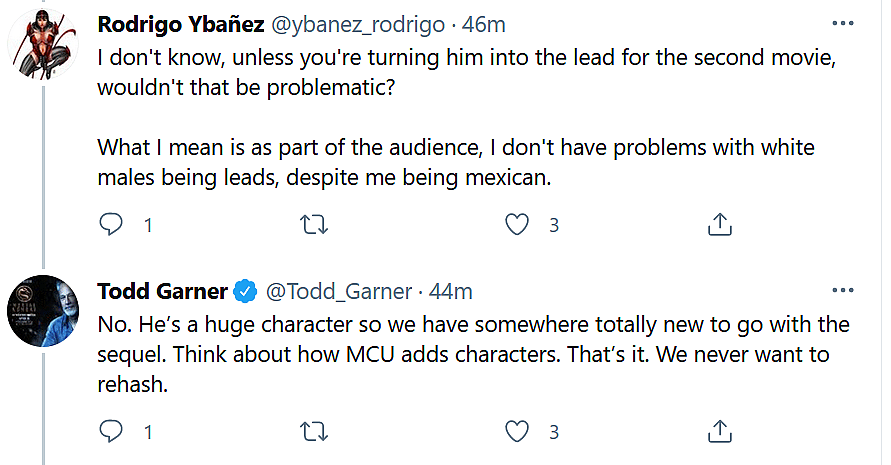Visit Todd Garner display name link
891x465 pixels.
[x=163, y=291]
